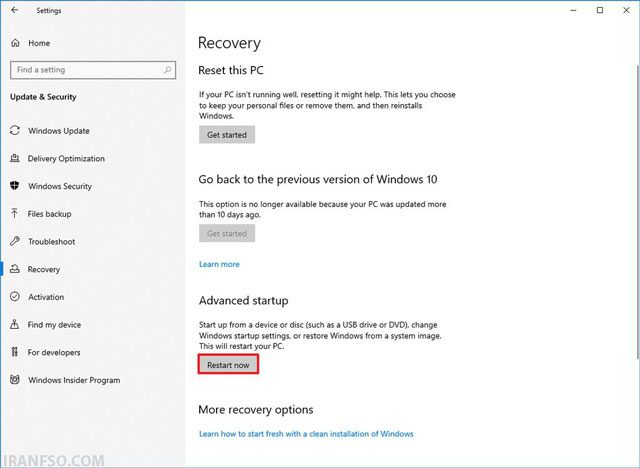Open the Activation settings page
This screenshot has height=468, width=640.
click(x=46, y=297)
